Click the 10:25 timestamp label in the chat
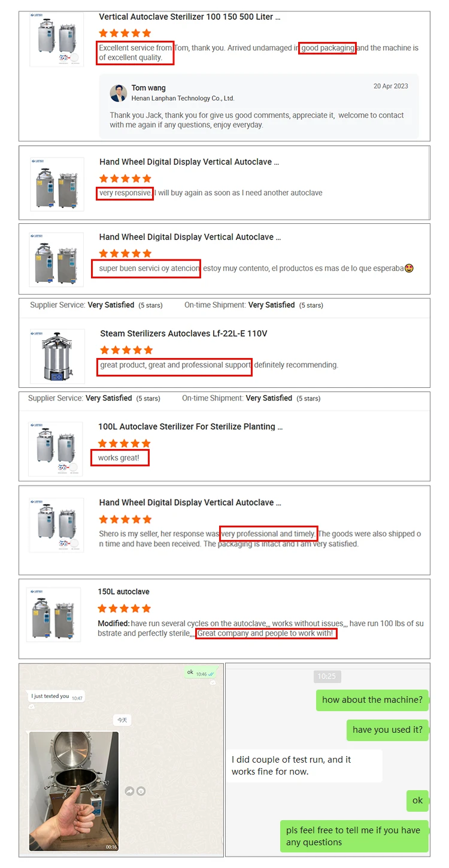Image resolution: width=449 pixels, height=868 pixels. pyautogui.click(x=327, y=676)
